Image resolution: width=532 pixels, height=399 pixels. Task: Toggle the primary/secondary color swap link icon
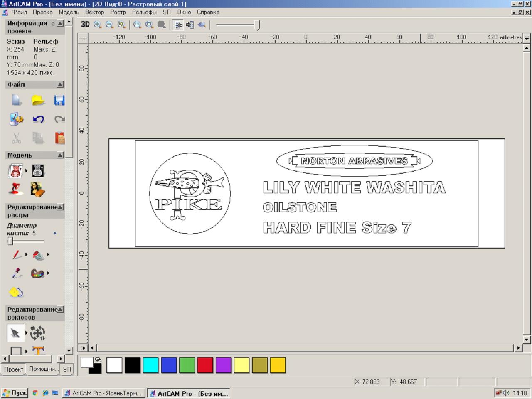point(98,360)
